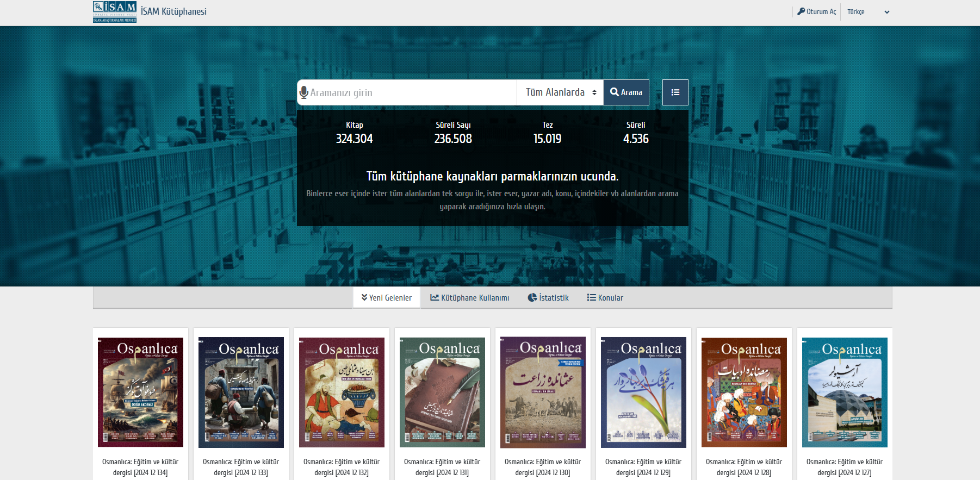Click the pie chart icon of İstatistik
Image resolution: width=980 pixels, height=480 pixels.
click(x=532, y=297)
